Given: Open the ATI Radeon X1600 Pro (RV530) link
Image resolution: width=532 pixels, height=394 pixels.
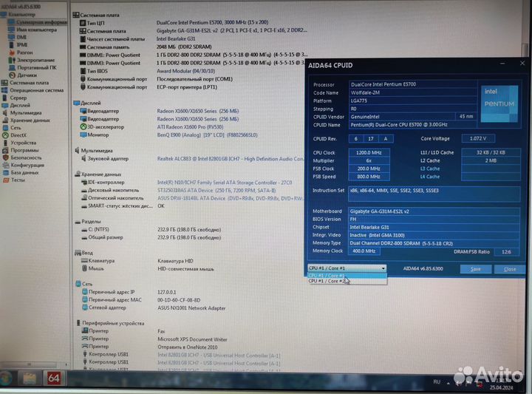Looking at the screenshot, I should pyautogui.click(x=190, y=127).
